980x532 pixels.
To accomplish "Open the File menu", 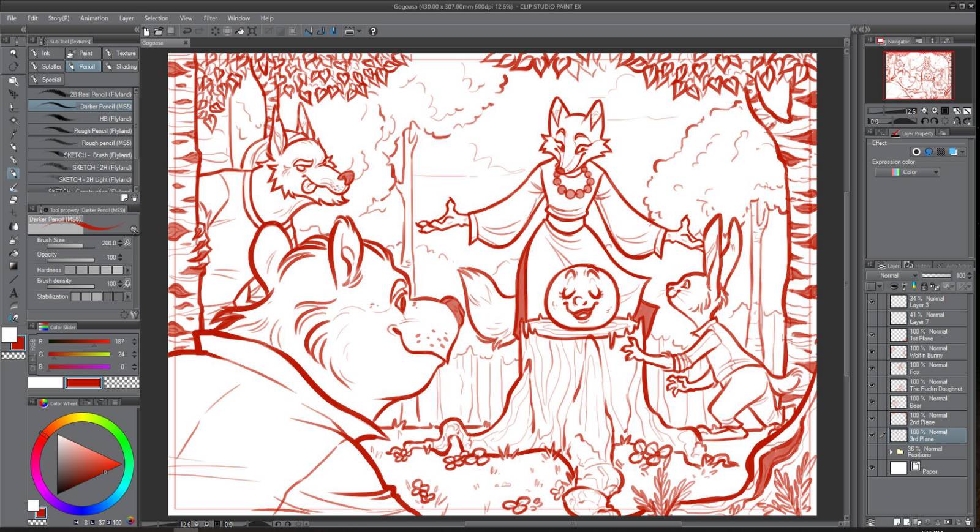I will click(12, 18).
